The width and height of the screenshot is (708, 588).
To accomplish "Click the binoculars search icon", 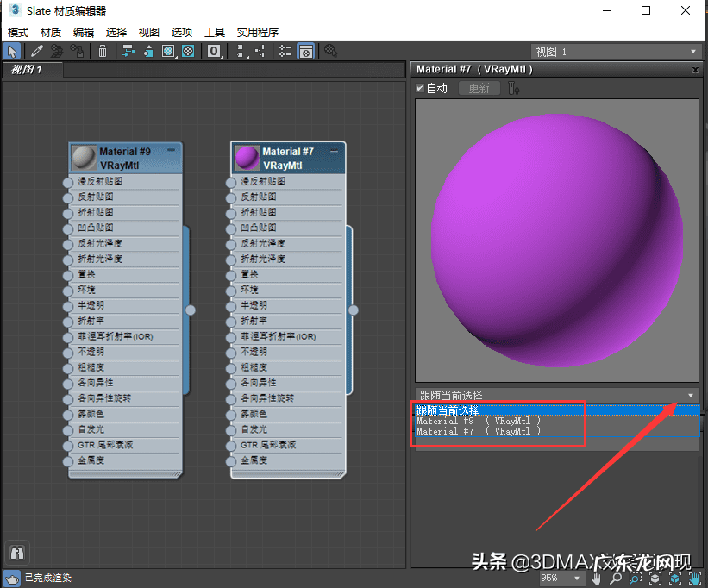I will pyautogui.click(x=17, y=552).
